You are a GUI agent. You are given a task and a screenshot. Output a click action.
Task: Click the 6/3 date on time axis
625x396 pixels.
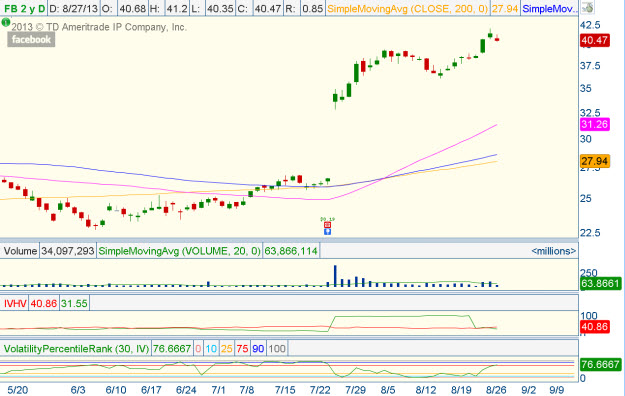(78, 390)
